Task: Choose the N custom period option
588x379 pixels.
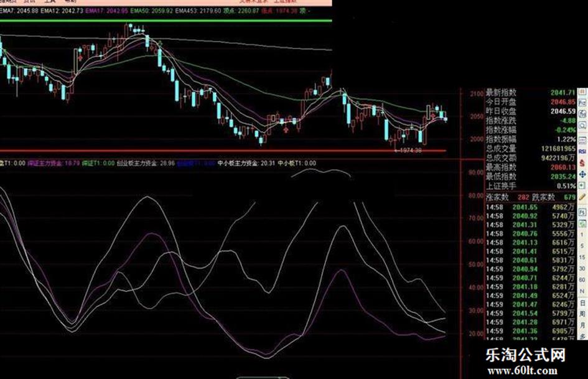Action: 582,291
